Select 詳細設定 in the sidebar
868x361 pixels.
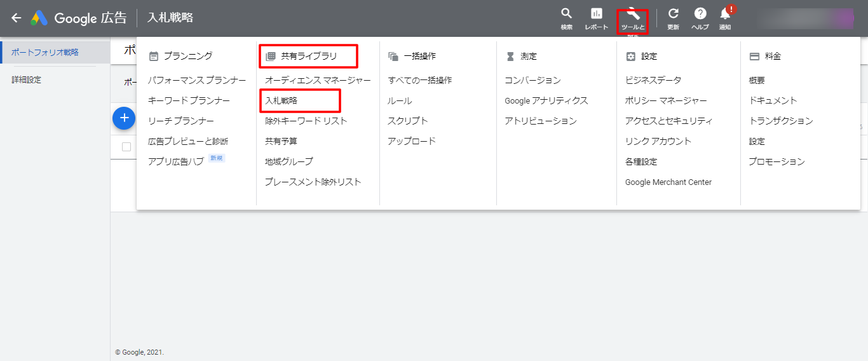coord(26,80)
